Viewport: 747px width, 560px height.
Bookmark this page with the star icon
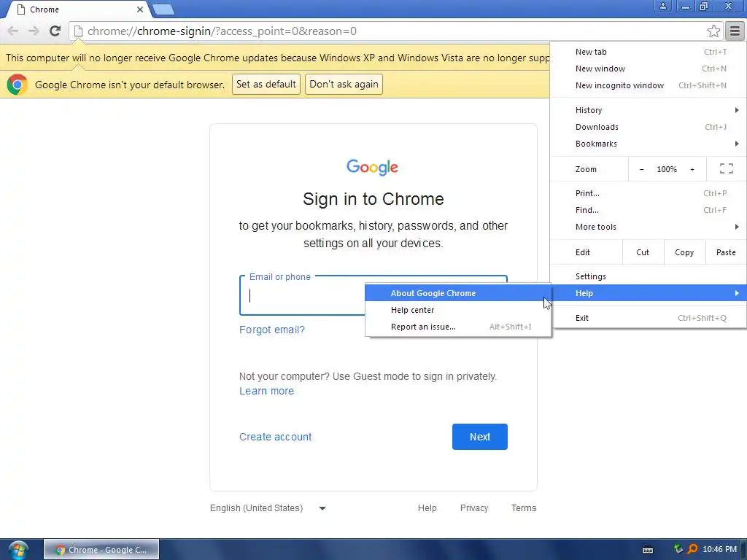tap(713, 31)
